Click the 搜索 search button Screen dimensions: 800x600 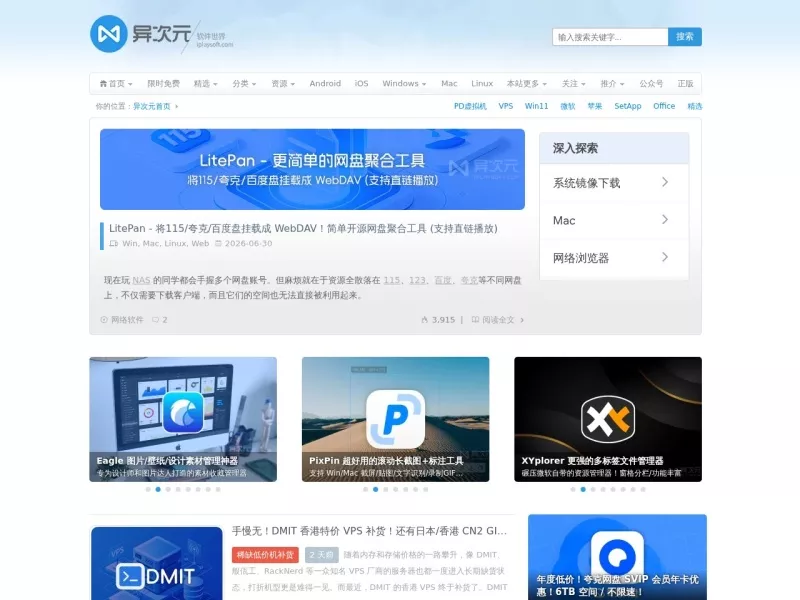[685, 37]
